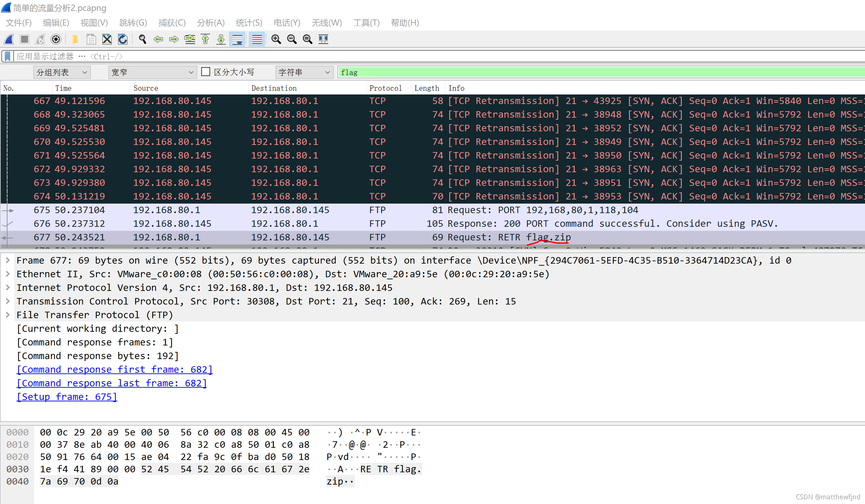Expand the Frame 677 detail row

(8, 261)
